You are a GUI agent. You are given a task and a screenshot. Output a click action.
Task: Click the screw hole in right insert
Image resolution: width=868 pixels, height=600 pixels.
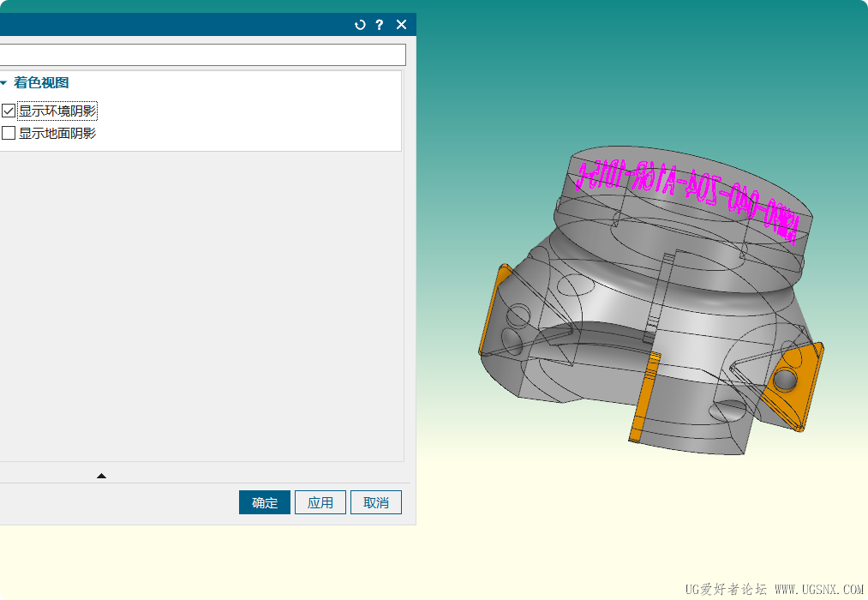pos(786,378)
